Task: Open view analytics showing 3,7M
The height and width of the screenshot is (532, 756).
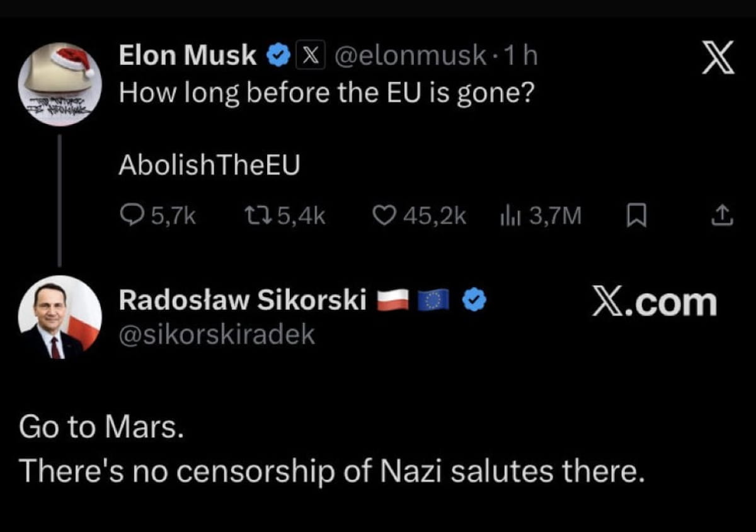Action: (x=508, y=217)
